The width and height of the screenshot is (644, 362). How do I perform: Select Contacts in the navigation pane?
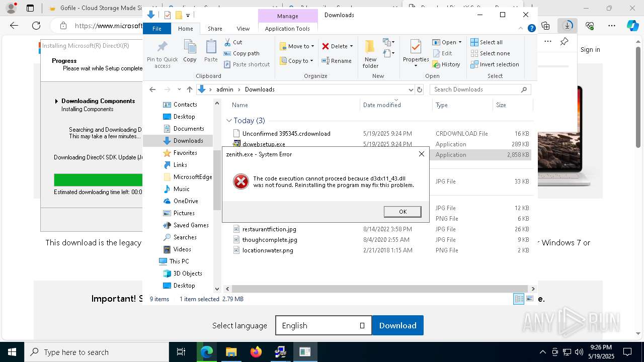click(185, 105)
